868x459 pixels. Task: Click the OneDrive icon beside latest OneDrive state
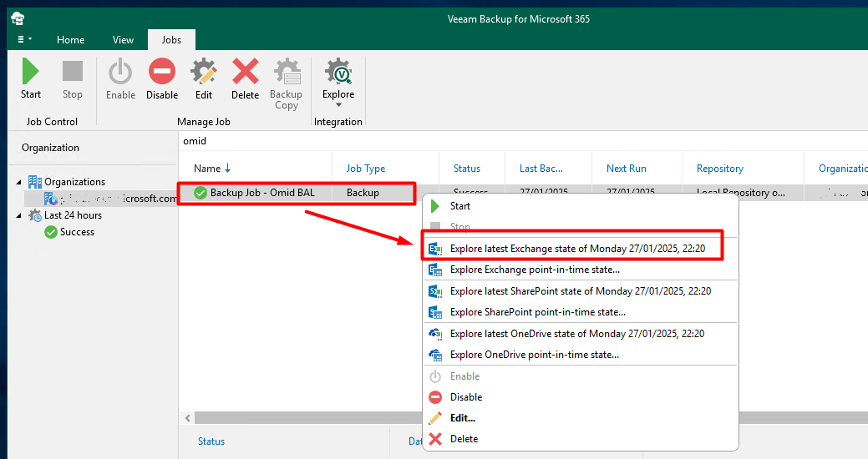pos(435,334)
